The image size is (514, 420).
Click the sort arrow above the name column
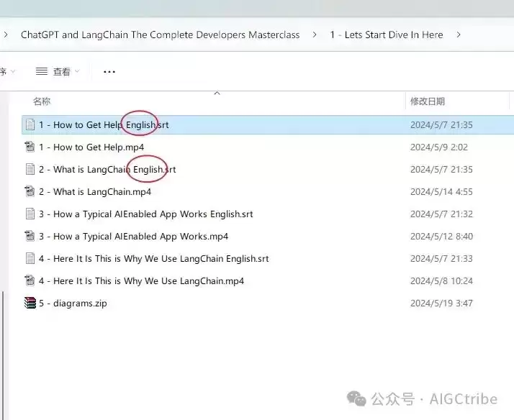217,93
